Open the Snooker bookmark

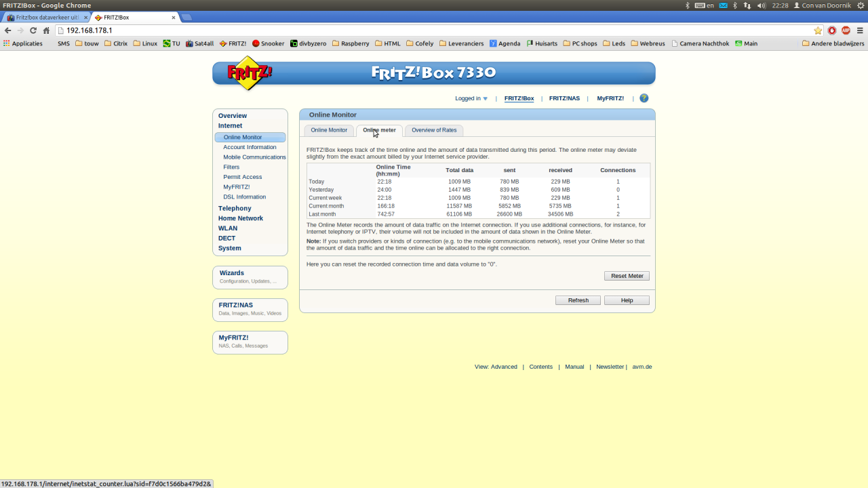pyautogui.click(x=268, y=43)
